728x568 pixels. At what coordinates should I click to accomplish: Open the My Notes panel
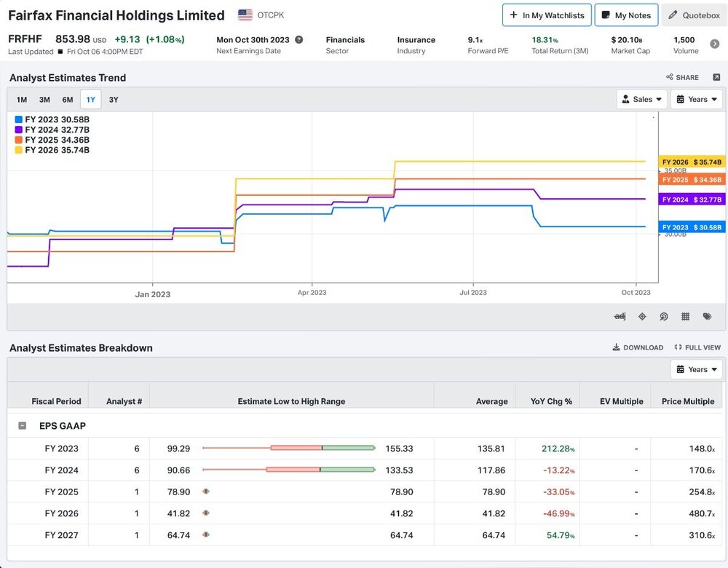click(626, 15)
